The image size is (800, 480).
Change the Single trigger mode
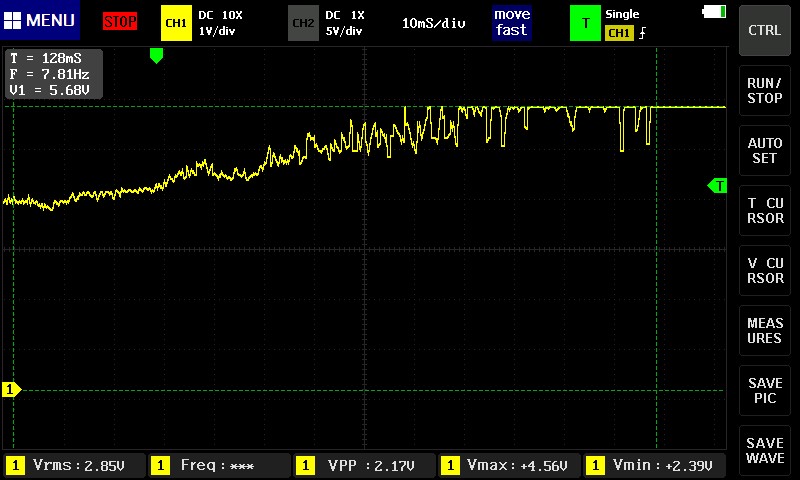(x=622, y=14)
